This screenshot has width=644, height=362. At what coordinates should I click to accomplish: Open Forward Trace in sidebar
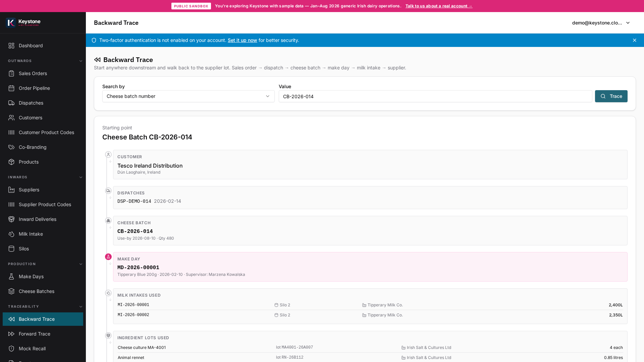coord(43,334)
